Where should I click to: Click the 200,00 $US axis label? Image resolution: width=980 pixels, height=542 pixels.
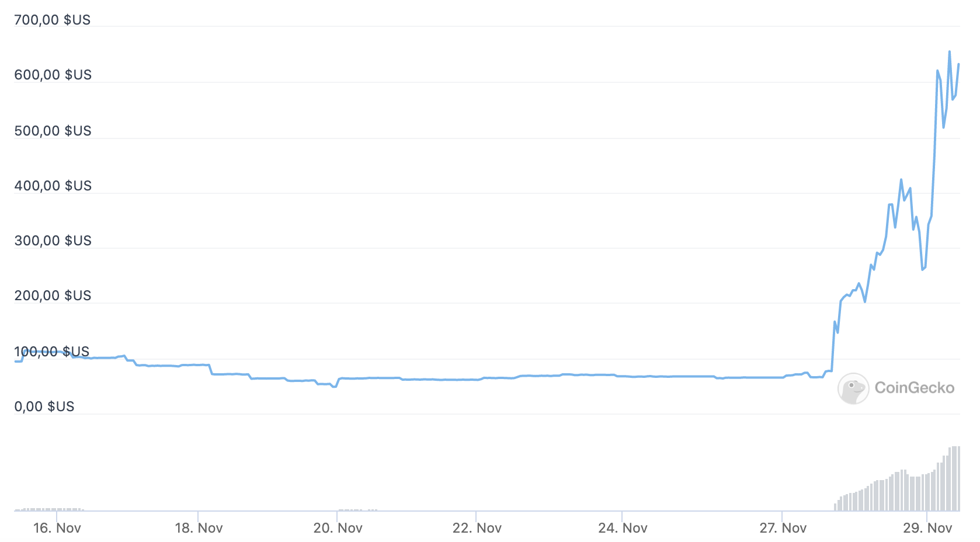[53, 296]
